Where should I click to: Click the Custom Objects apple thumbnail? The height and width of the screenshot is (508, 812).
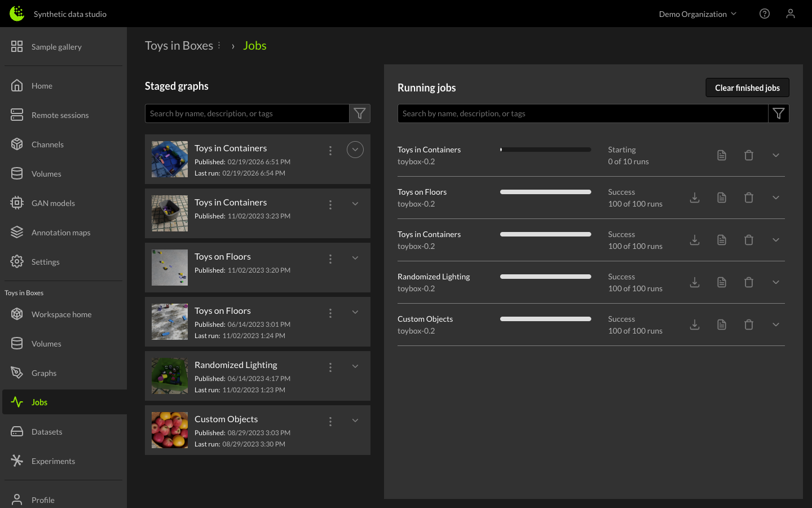pyautogui.click(x=170, y=430)
